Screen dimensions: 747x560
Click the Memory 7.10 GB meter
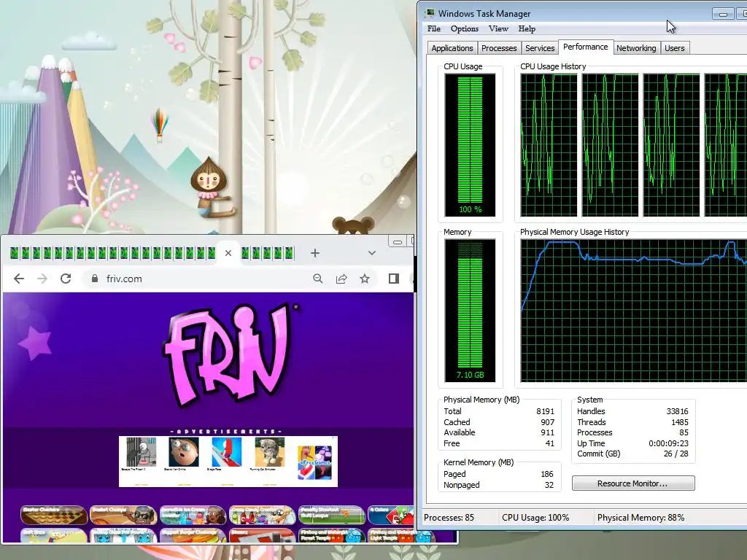pos(470,311)
